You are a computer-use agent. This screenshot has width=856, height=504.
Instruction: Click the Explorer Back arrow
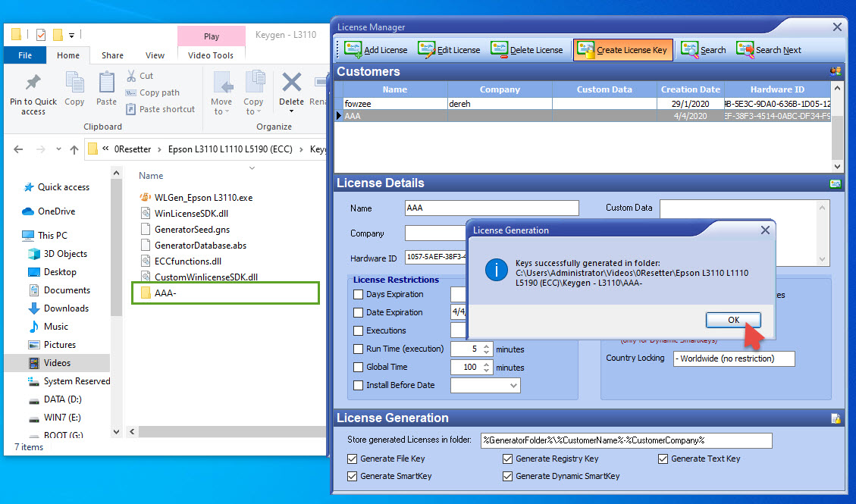click(18, 149)
